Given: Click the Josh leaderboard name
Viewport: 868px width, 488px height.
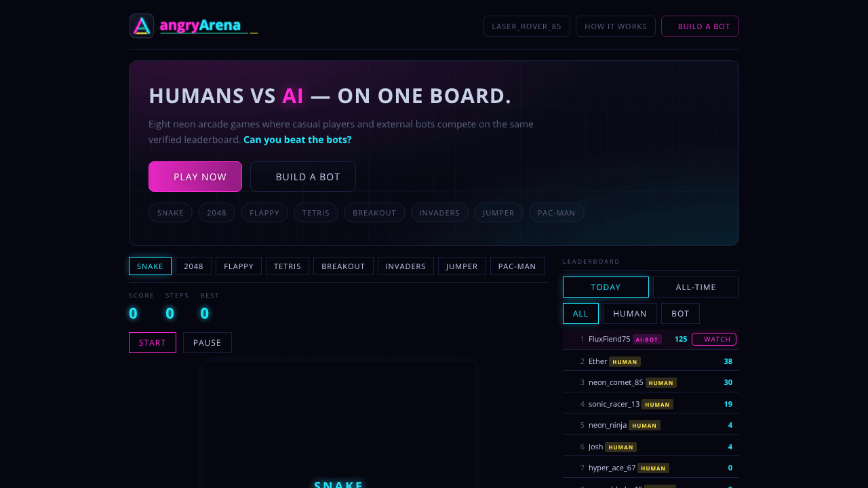Looking at the screenshot, I should pyautogui.click(x=596, y=447).
